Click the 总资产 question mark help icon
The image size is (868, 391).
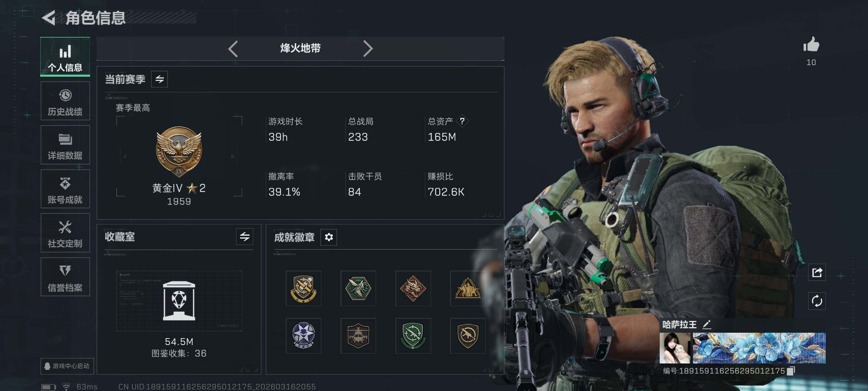(x=462, y=121)
